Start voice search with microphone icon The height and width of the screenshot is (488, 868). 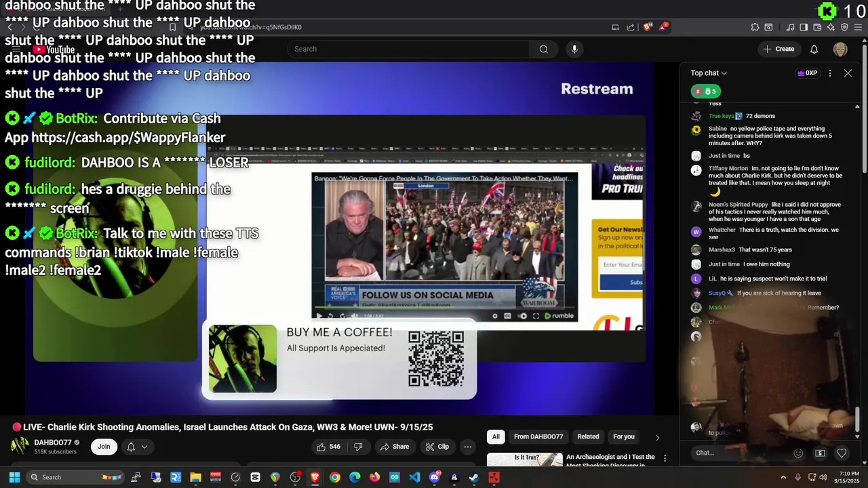pos(574,49)
